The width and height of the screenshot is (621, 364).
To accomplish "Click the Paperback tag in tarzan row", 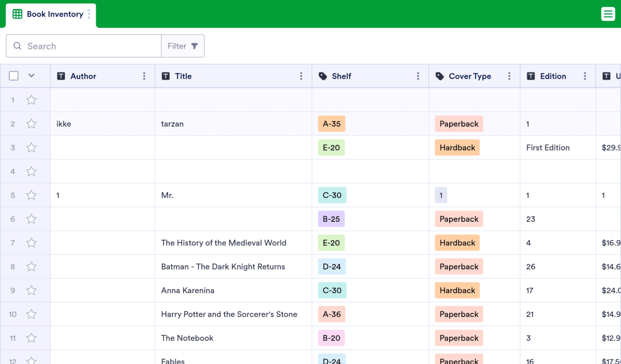I will pyautogui.click(x=459, y=124).
